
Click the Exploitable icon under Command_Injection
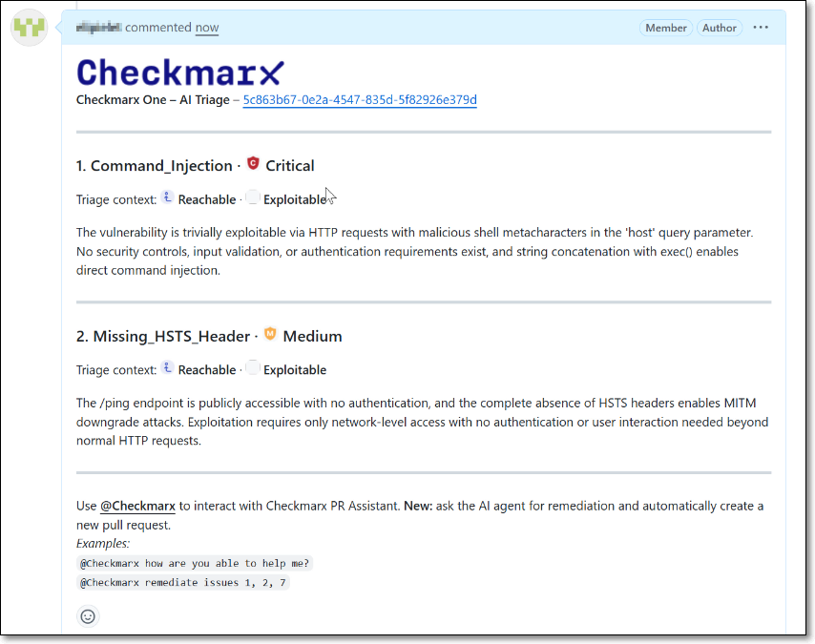click(252, 197)
